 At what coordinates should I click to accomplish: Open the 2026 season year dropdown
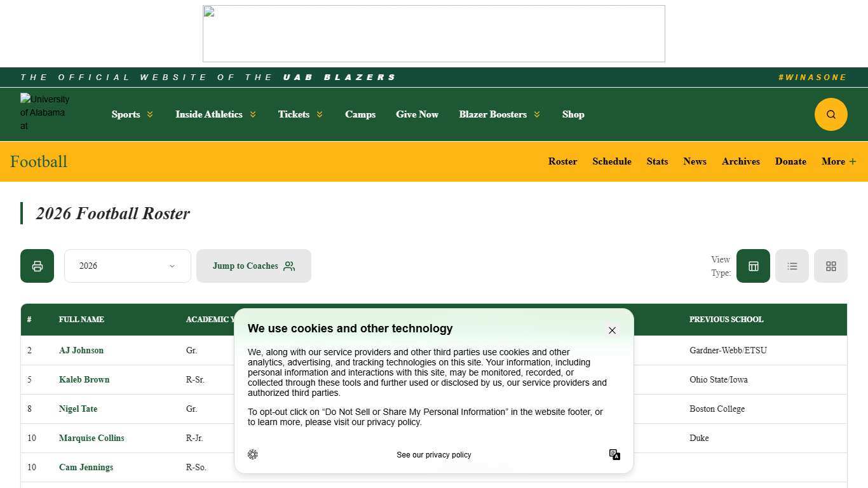127,266
